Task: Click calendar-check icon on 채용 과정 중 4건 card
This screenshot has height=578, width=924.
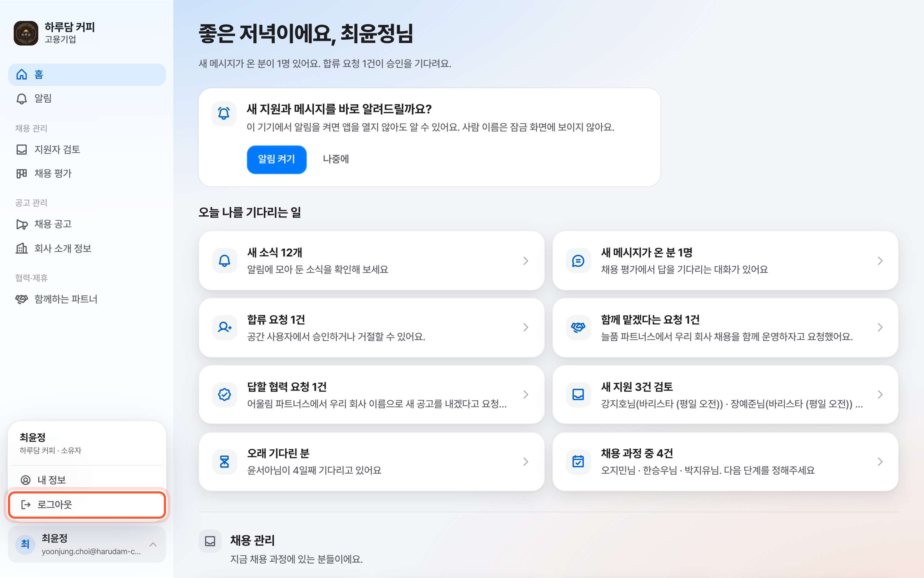Action: (x=578, y=462)
